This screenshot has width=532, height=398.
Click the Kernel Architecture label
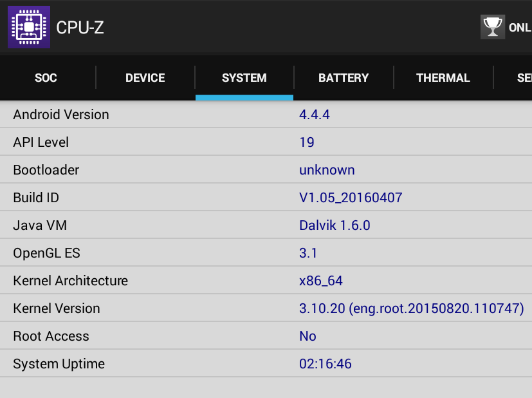(71, 281)
